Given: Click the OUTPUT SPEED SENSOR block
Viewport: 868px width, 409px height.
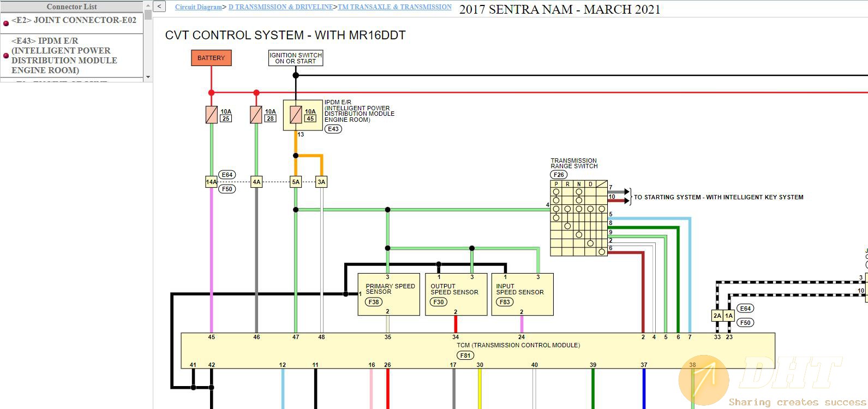Looking at the screenshot, I should click(x=456, y=294).
